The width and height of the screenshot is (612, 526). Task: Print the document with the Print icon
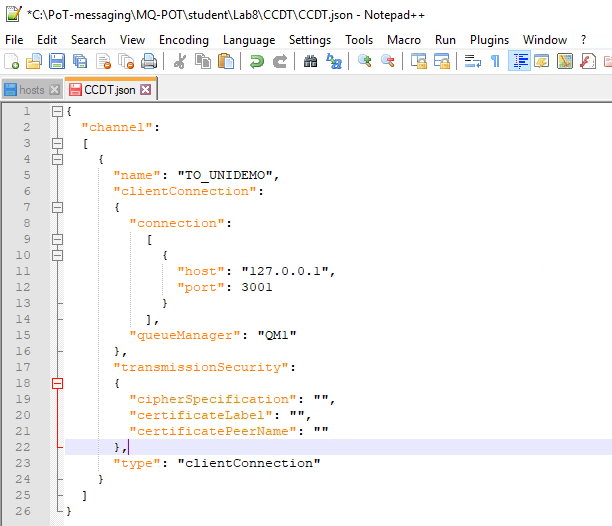coord(149,62)
